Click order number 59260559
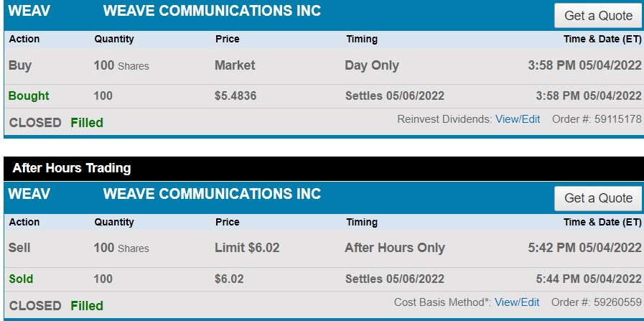This screenshot has height=321, width=644. click(617, 302)
